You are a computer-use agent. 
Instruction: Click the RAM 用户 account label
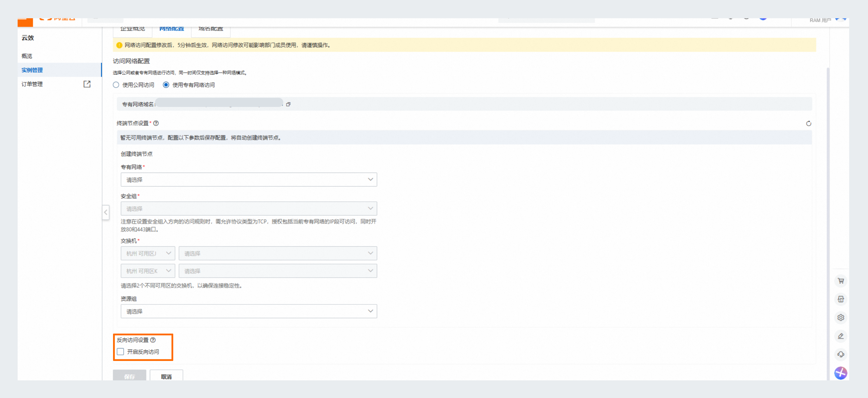tap(820, 21)
